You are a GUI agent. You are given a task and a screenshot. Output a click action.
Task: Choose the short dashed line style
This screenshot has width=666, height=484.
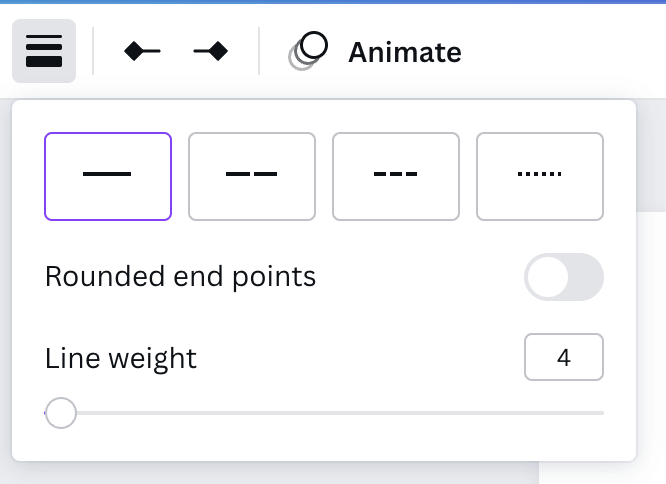(396, 176)
